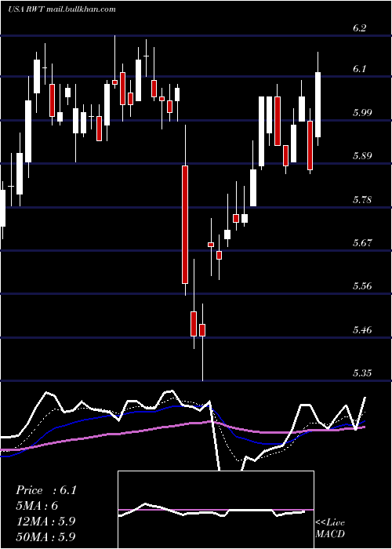Image resolution: width=392 pixels, height=549 pixels.
Task: Click the last white candlestick at the chart's right end
Action: 318,104
